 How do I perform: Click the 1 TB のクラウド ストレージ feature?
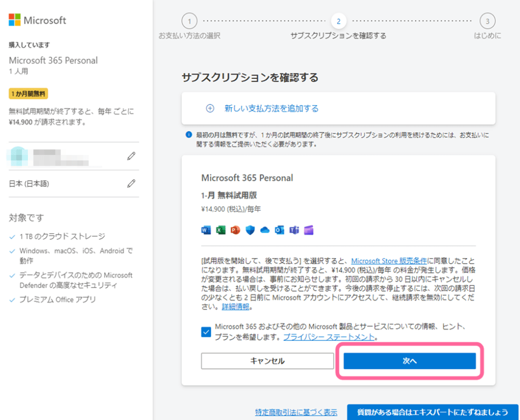pyautogui.click(x=62, y=236)
